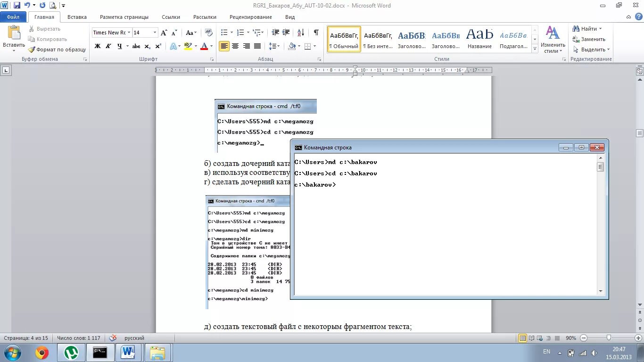
Task: Open the Font dialog launcher
Action: [212, 59]
